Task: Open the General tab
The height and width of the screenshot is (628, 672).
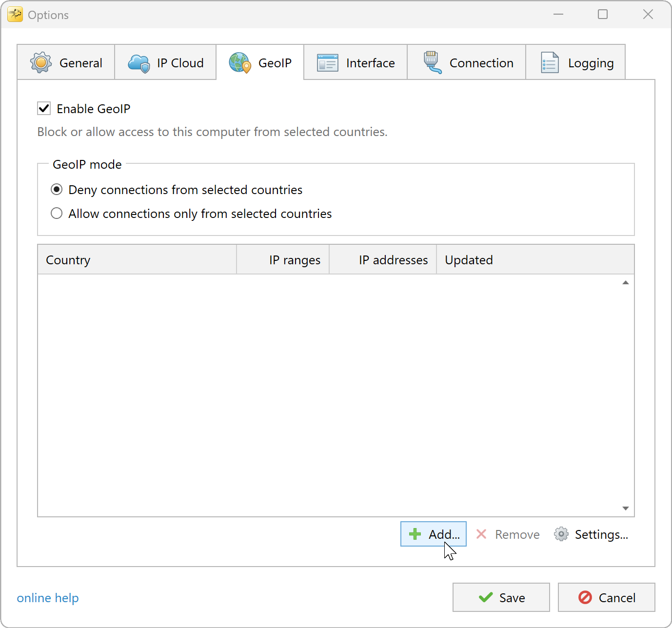Action: coord(66,62)
